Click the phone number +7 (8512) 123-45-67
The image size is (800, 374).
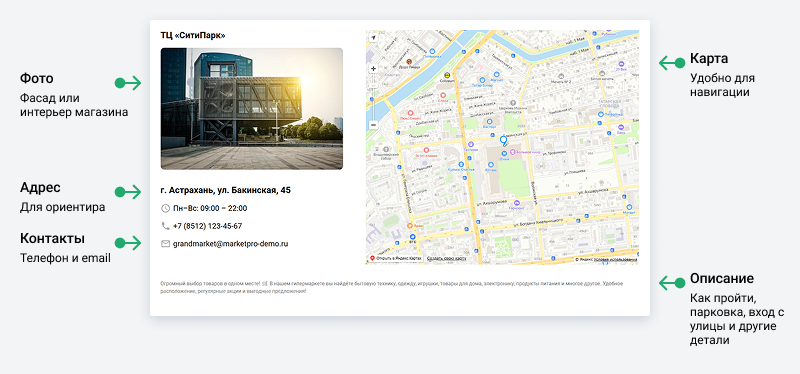207,226
